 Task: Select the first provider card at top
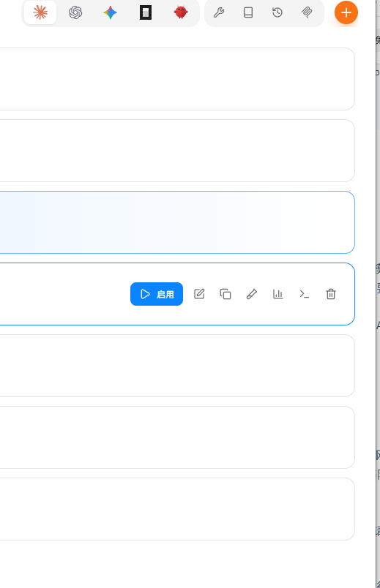tap(177, 79)
